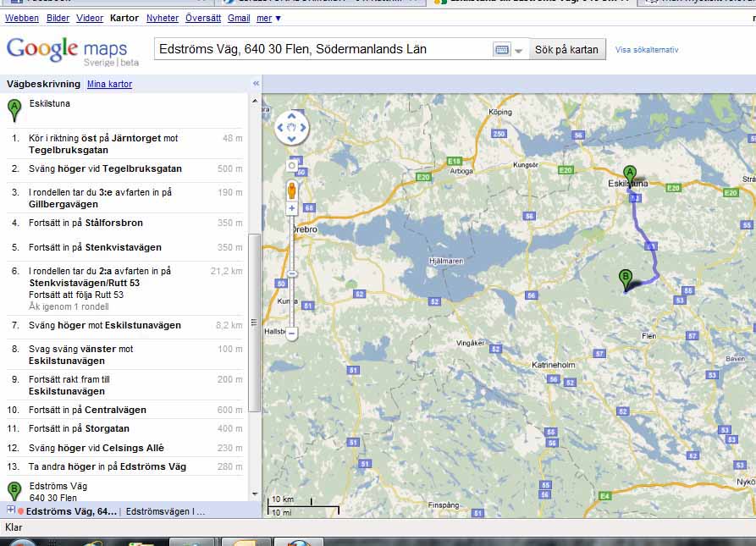Click 'Visa sökalternativ' link

[647, 50]
